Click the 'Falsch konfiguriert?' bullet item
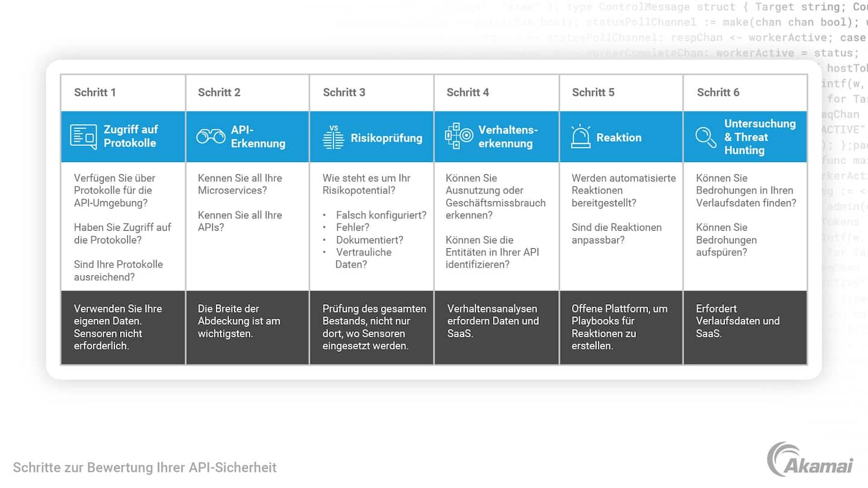The height and width of the screenshot is (488, 868). [381, 215]
